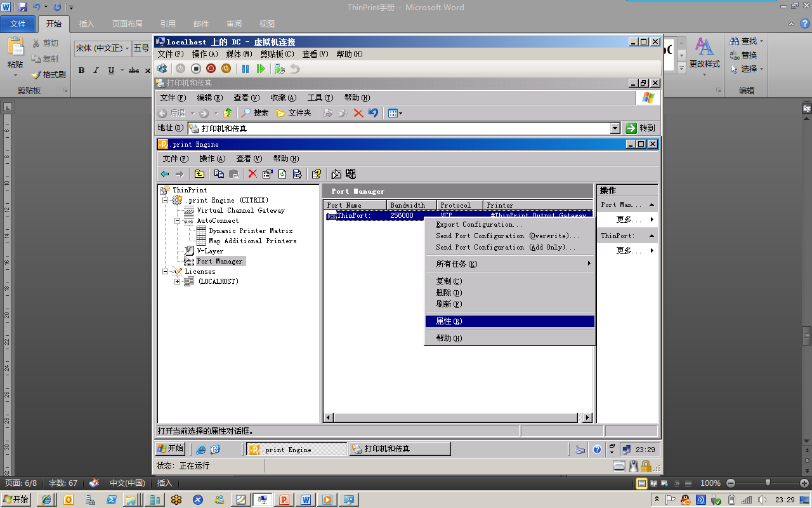This screenshot has height=508, width=812.
Task: Select V-Layer in tree
Action: click(210, 251)
